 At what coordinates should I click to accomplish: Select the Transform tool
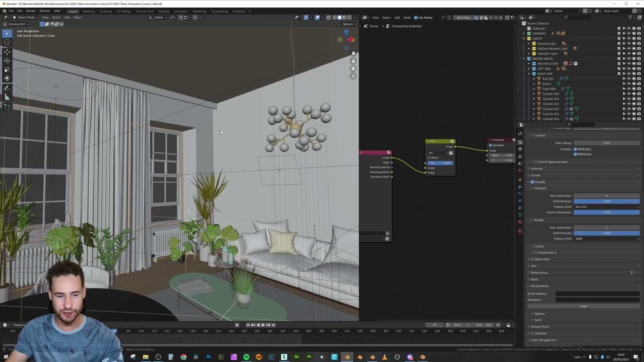[7, 78]
